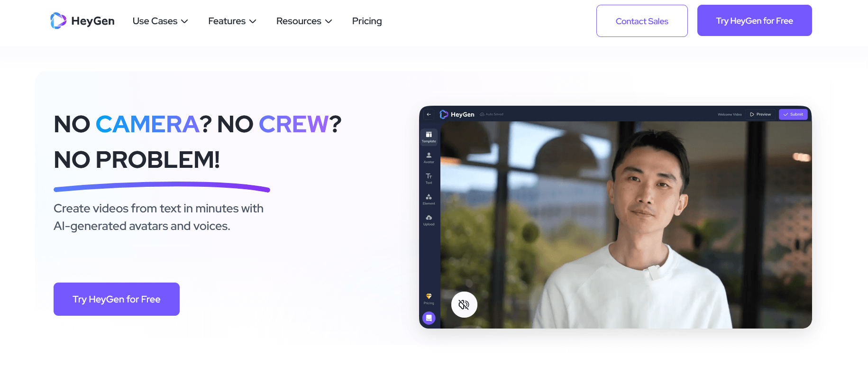The height and width of the screenshot is (366, 868).
Task: Click the HeyGen logo inside the editor header
Action: (457, 114)
